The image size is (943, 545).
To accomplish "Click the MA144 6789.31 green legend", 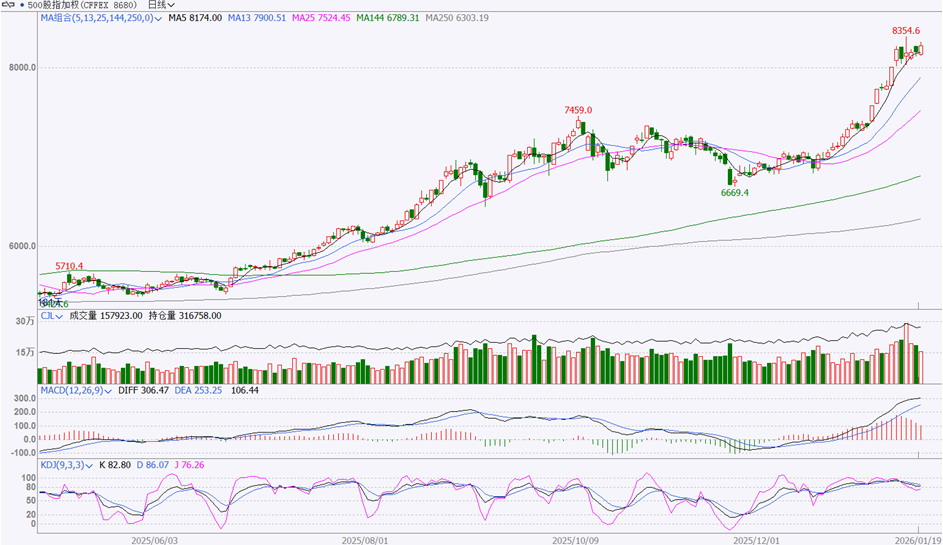I will coord(388,18).
